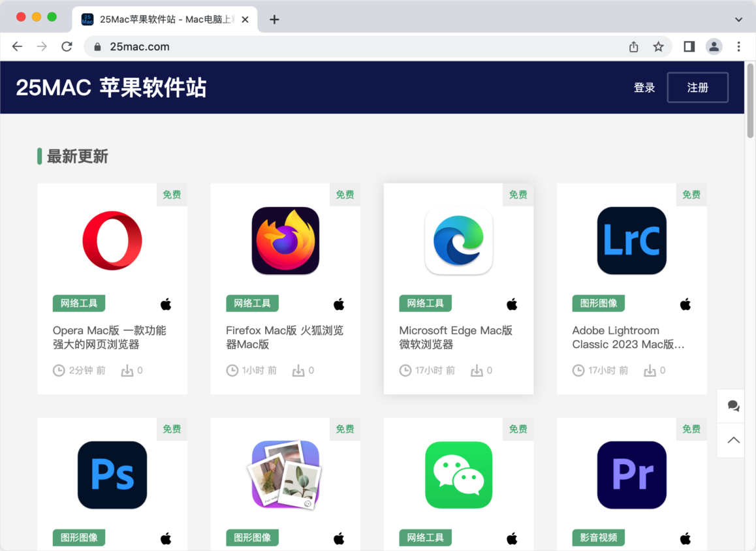Click the Apple logo on WeChat card
756x551 pixels.
(512, 539)
